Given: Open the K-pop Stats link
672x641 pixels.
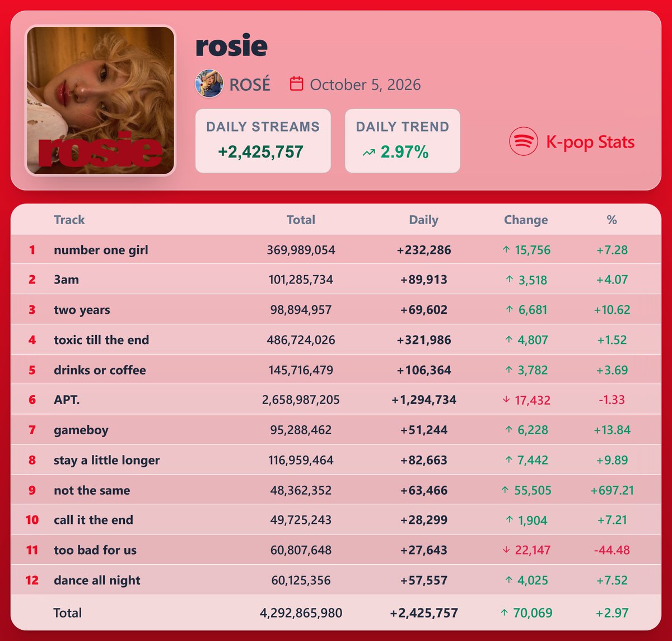Looking at the screenshot, I should point(590,142).
